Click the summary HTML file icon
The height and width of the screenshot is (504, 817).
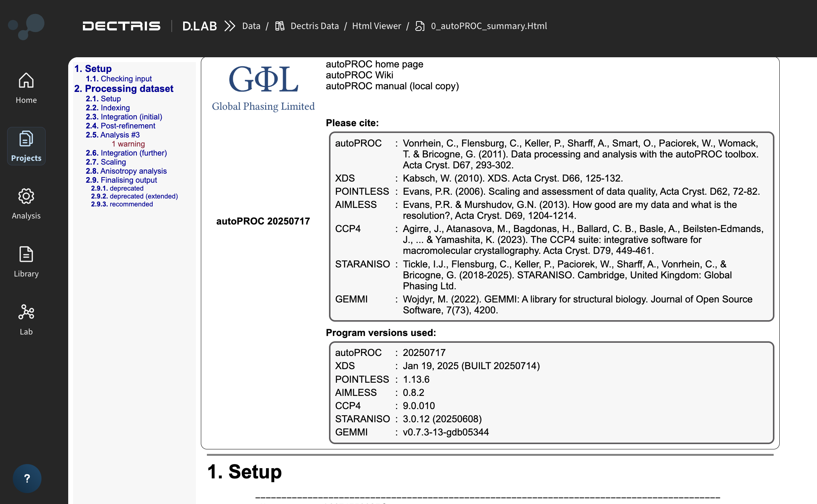coord(420,26)
